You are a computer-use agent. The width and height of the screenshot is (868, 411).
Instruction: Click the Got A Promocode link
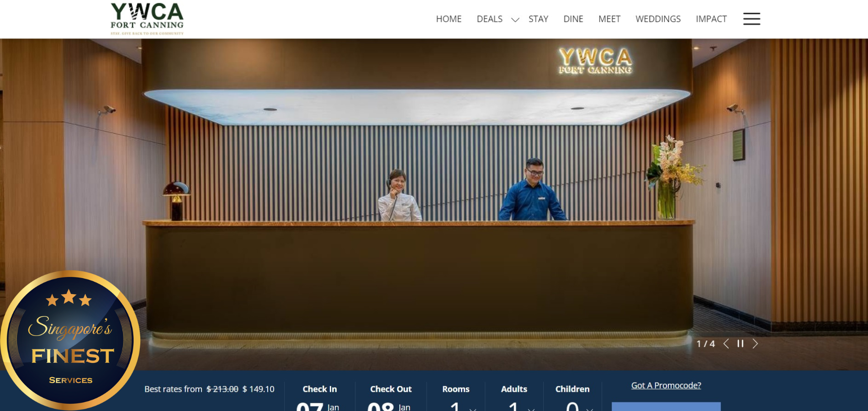pos(666,385)
